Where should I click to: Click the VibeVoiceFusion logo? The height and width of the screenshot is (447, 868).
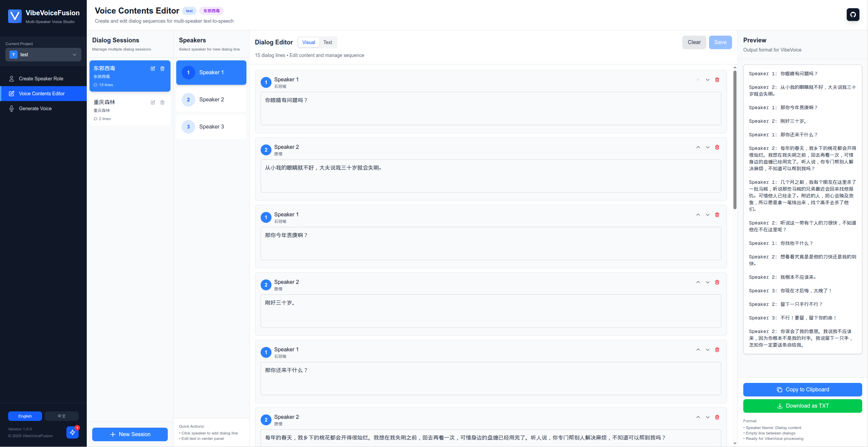15,16
